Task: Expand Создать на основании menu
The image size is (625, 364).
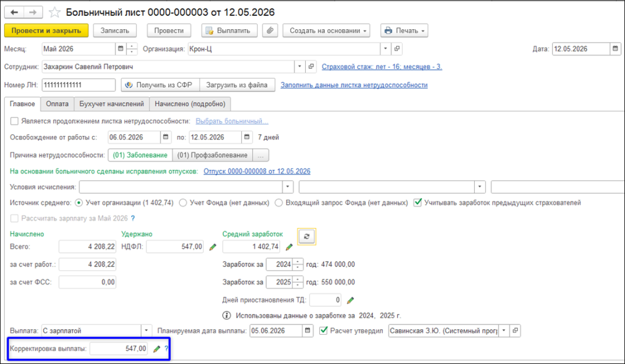Action: 326,30
